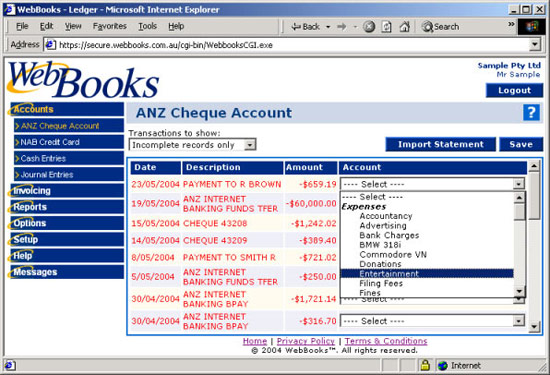Select Help in the sidebar

pos(67,256)
